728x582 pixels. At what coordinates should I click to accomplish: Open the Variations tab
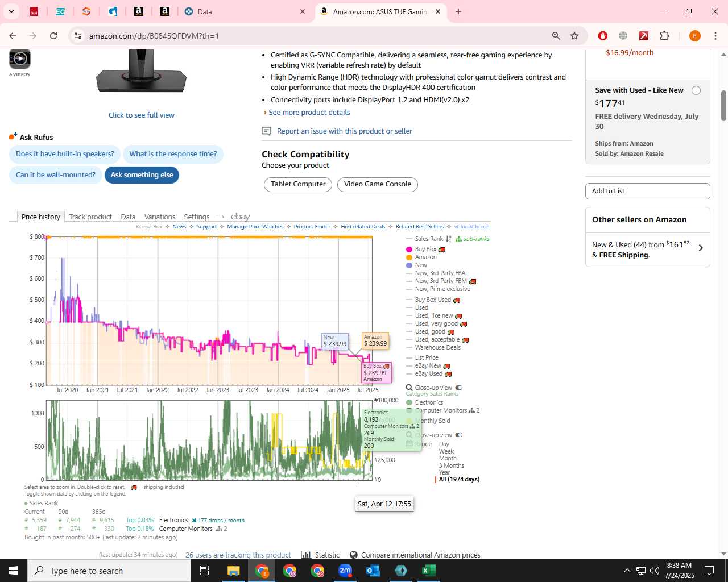tap(160, 217)
